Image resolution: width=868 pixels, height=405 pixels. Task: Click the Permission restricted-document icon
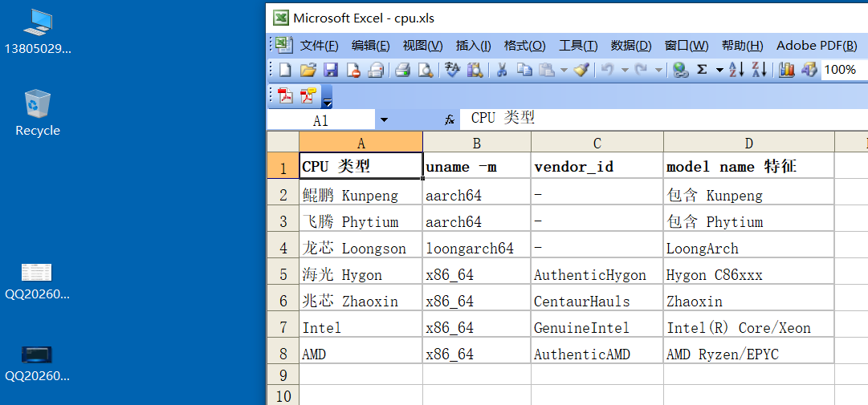coord(354,70)
